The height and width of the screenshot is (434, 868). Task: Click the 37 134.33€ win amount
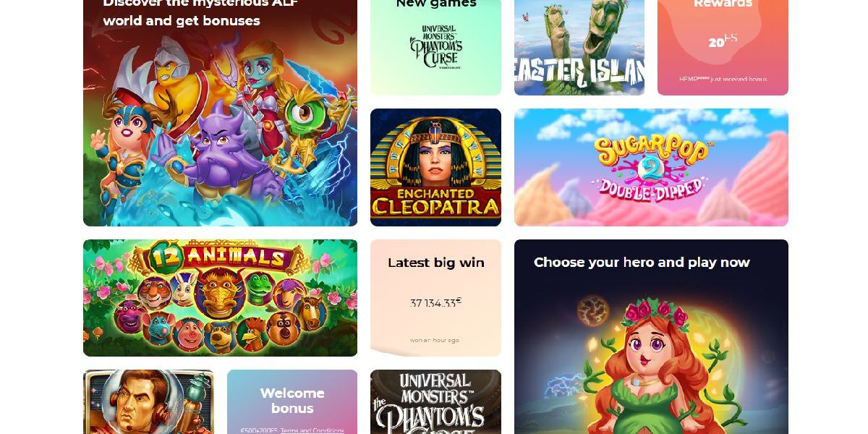(435, 302)
